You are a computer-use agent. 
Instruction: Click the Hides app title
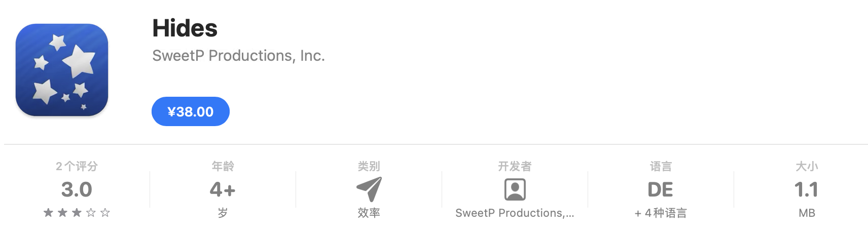(x=185, y=28)
